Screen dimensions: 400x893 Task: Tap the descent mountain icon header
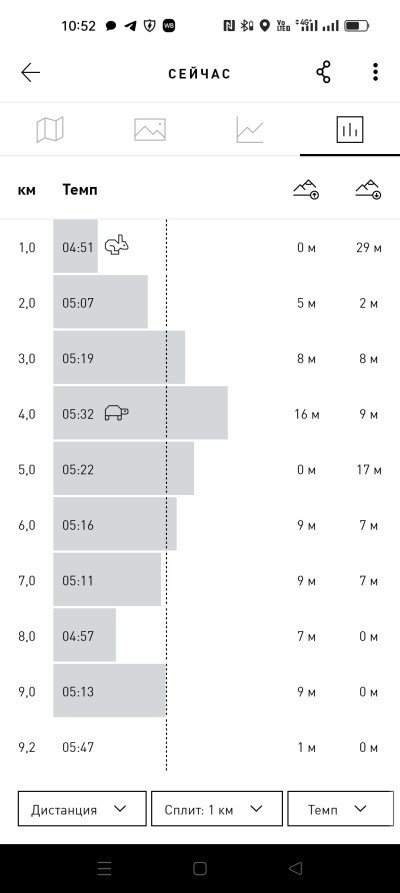coord(369,189)
